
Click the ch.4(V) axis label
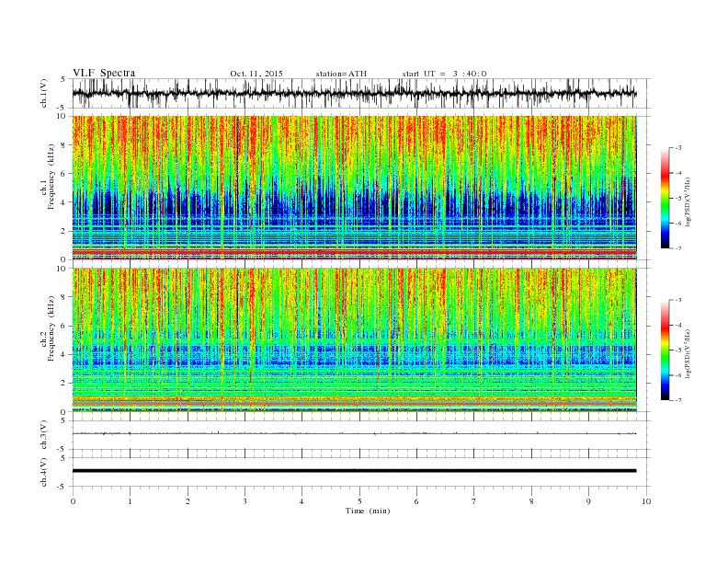pos(44,473)
